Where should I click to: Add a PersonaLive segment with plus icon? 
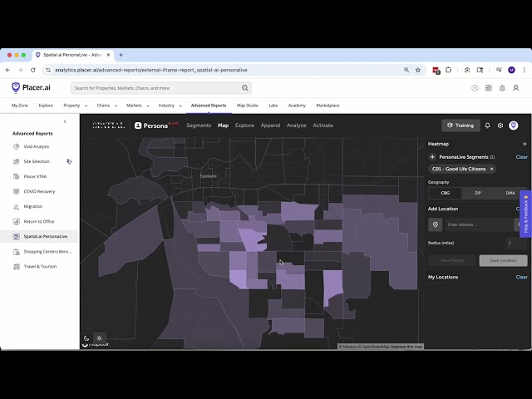click(432, 157)
